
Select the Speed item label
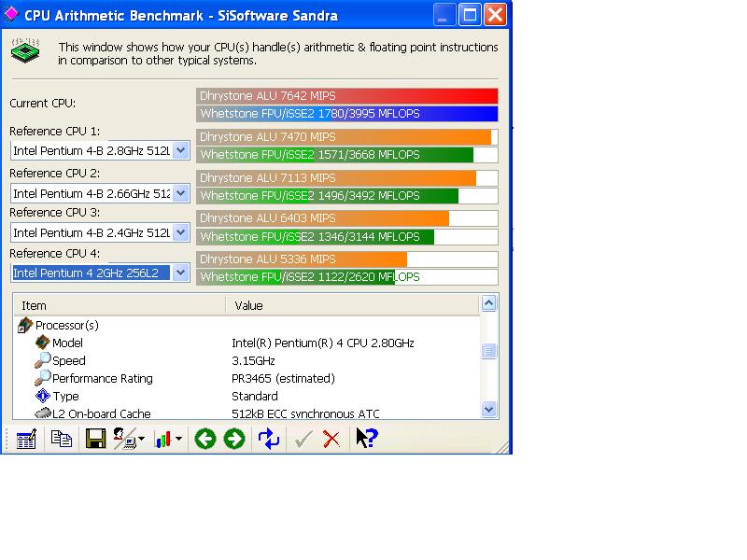point(69,360)
